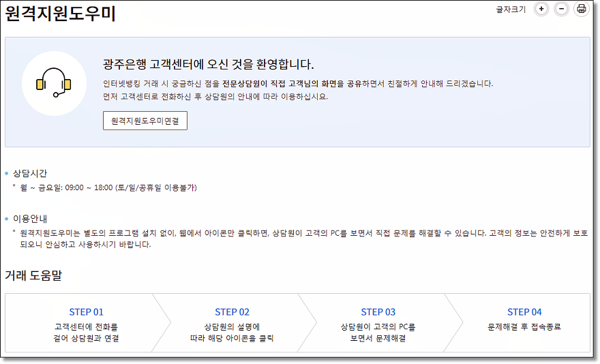Select the STEP 01 label

(86, 312)
